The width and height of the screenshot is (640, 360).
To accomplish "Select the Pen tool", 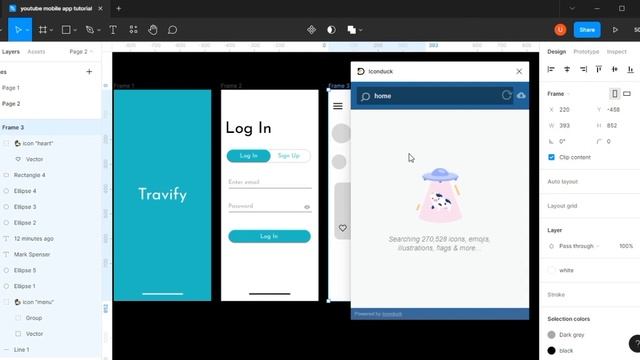I will (89, 30).
